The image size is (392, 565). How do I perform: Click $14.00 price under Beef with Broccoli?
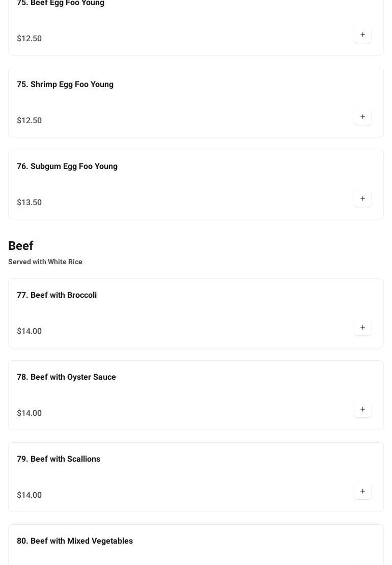pyautogui.click(x=30, y=331)
